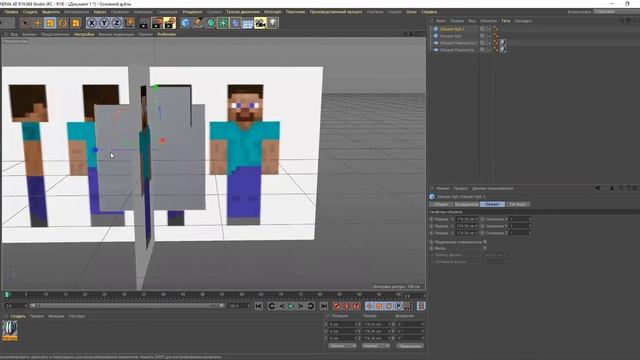
Task: Click the Применить apply button
Action: 410,346
